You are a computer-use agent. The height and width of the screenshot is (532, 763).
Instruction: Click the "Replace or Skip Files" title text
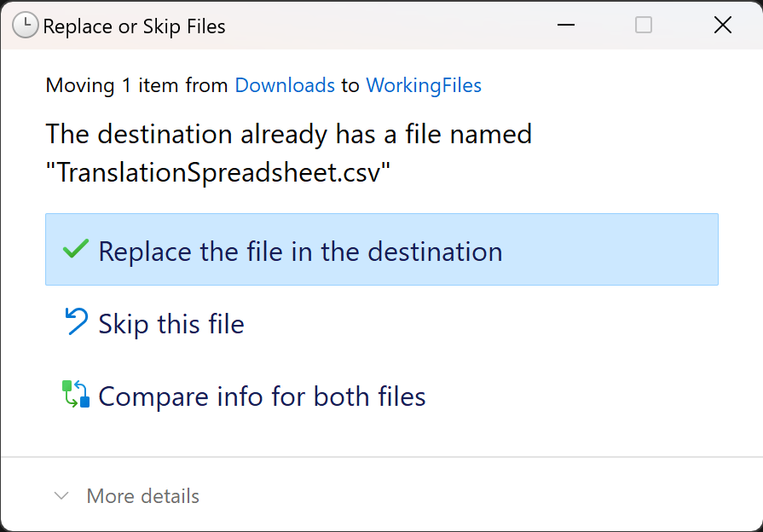click(134, 26)
